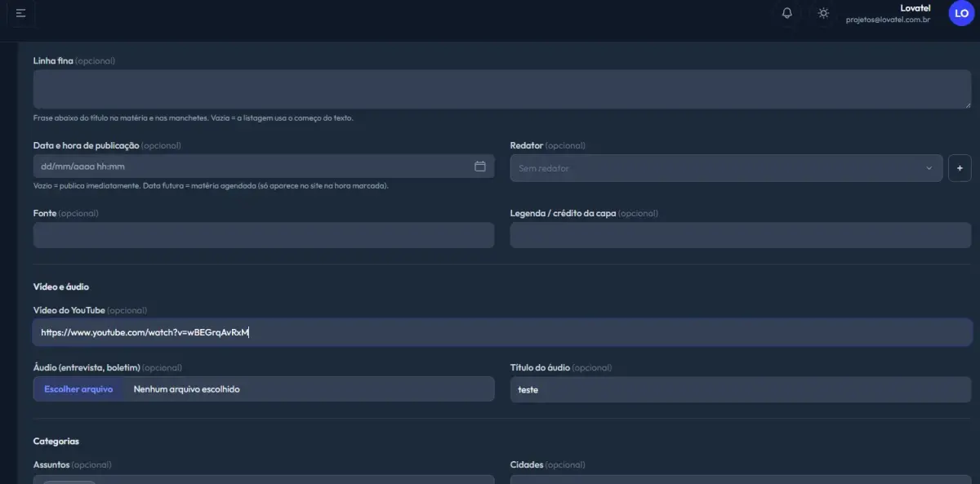Click the "Assuntos" label
This screenshot has width=980, height=484.
51,464
